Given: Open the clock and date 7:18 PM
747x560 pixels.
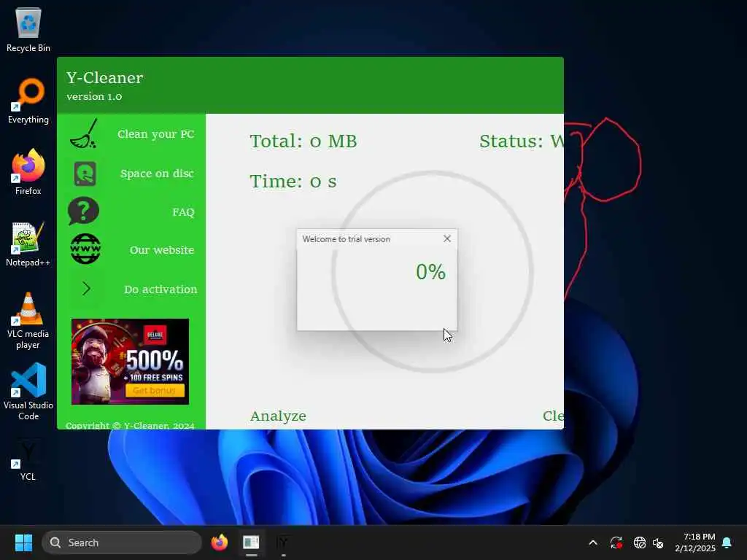Looking at the screenshot, I should 694,542.
